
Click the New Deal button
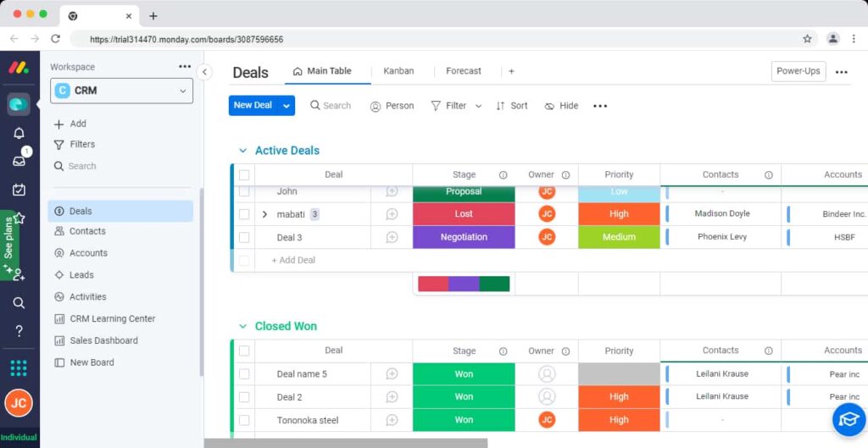click(x=253, y=106)
